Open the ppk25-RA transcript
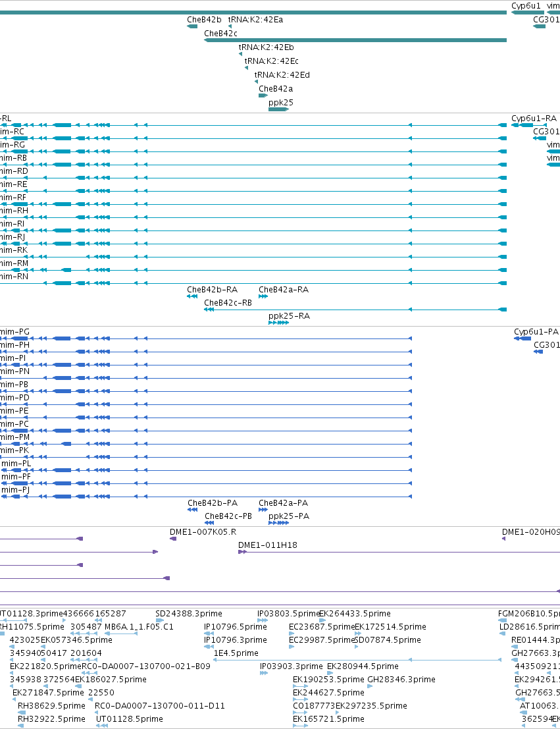The image size is (560, 729). (278, 323)
